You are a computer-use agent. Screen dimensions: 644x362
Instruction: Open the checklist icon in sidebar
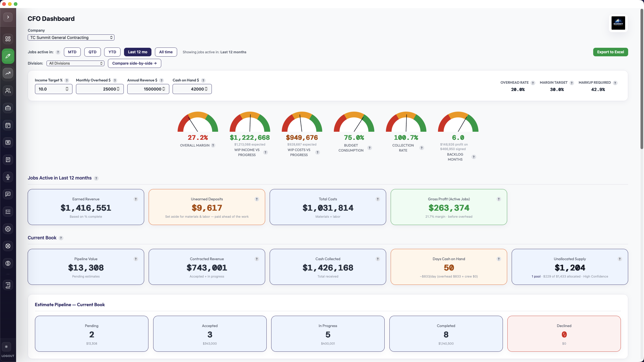(8, 211)
